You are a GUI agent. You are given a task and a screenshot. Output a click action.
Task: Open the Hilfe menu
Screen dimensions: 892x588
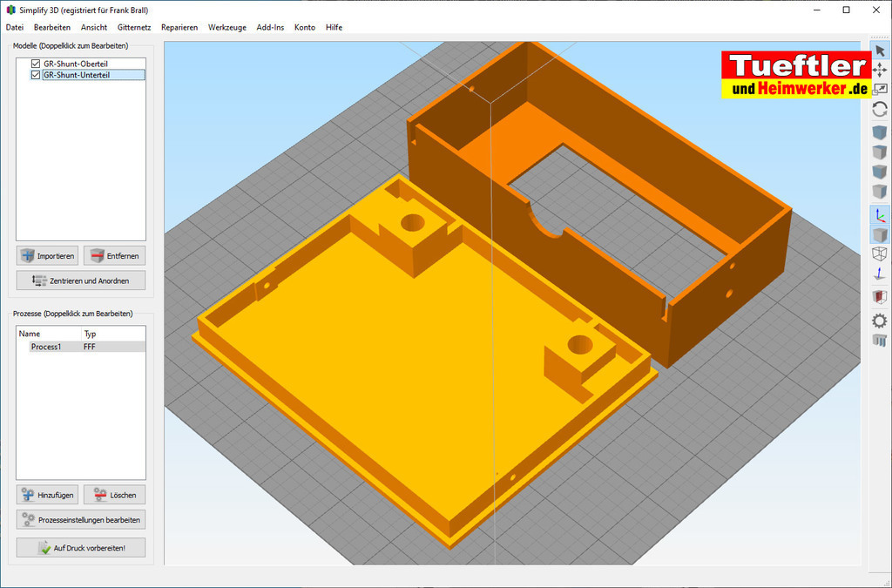334,27
